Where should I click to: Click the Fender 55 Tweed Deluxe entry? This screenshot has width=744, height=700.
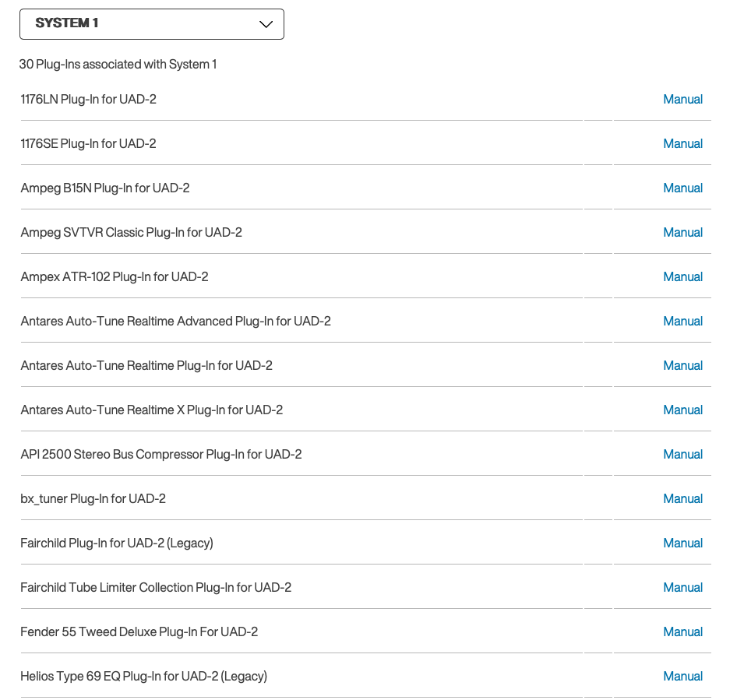click(x=139, y=632)
